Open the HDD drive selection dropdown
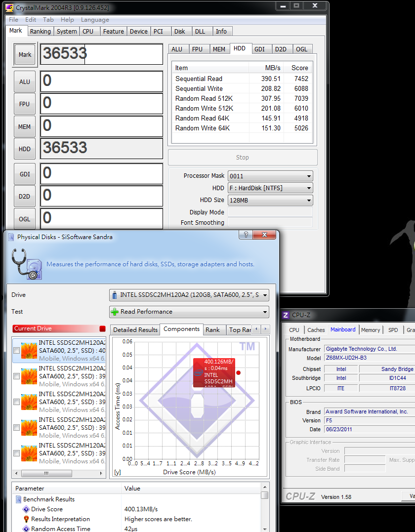Screen dimensions: 415x532 [x=270, y=188]
